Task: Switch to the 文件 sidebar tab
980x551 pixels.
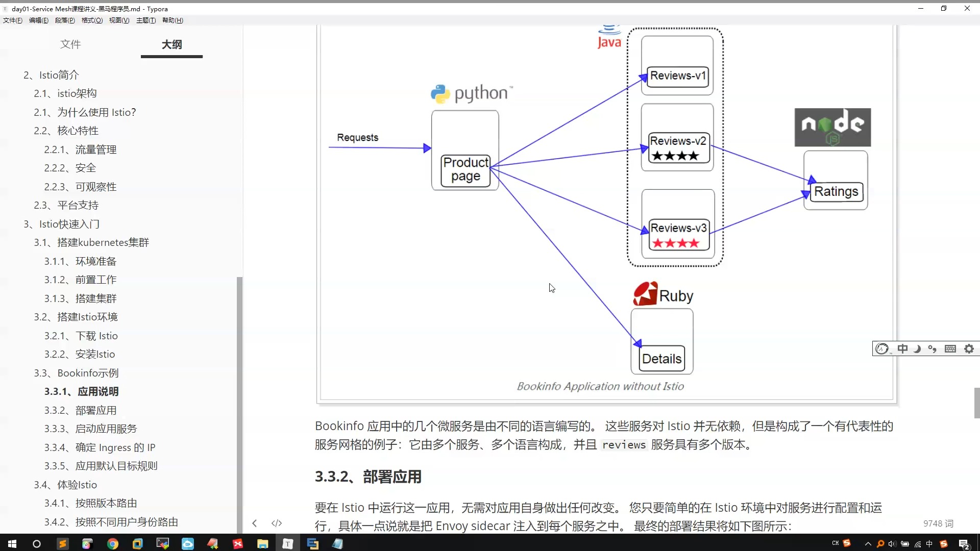Action: click(70, 44)
